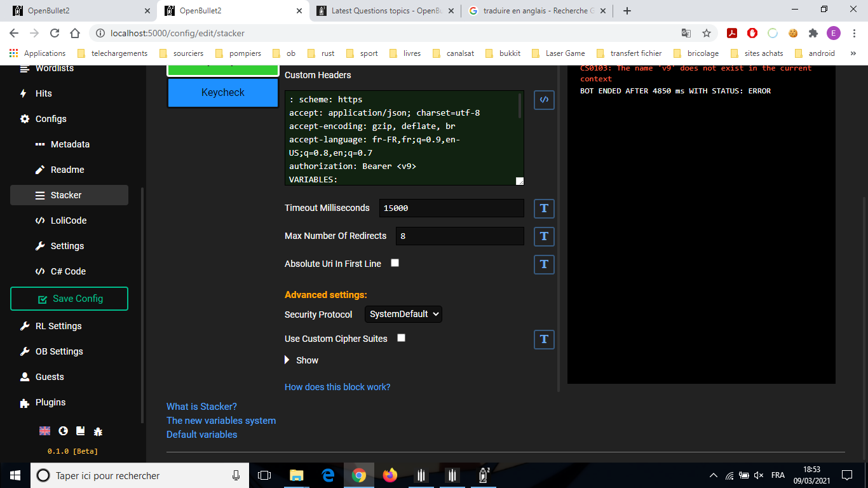Open a new browser tab
The width and height of the screenshot is (868, 488).
click(x=627, y=11)
